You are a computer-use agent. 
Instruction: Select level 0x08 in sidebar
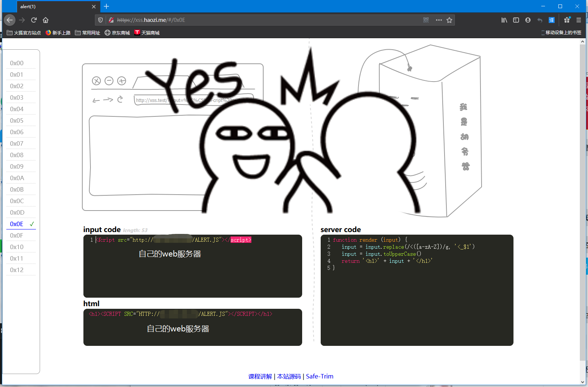click(21, 155)
